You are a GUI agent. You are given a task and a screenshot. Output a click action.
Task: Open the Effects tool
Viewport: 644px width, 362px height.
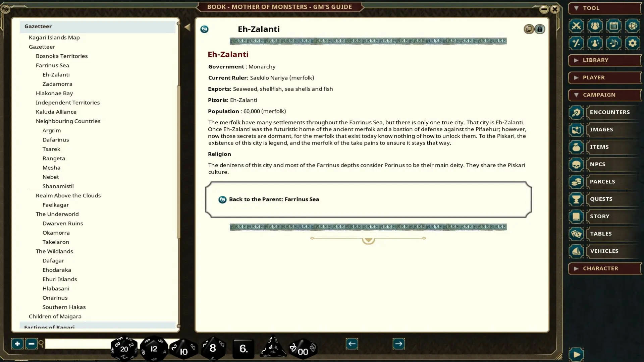595,43
